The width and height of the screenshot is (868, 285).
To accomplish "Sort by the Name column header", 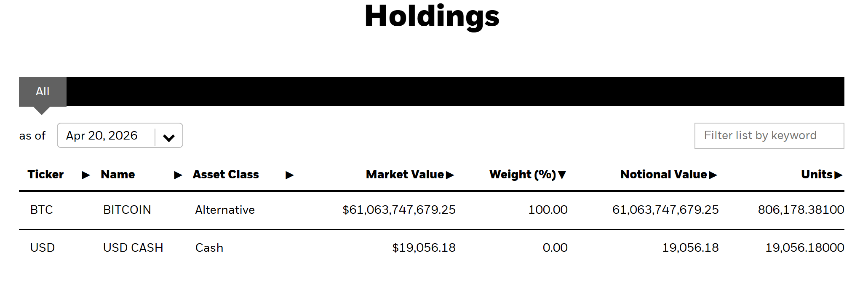I will coord(118,175).
